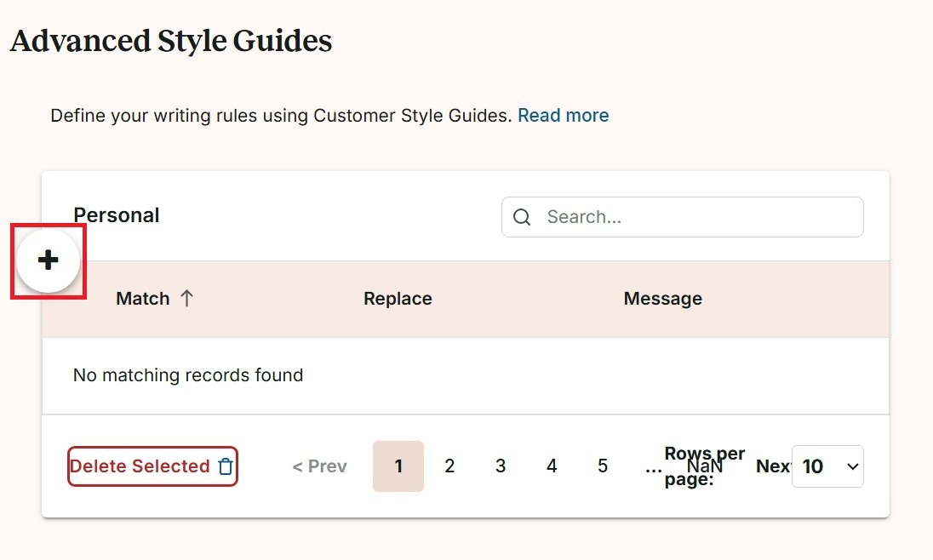Viewport: 933px width, 560px height.
Task: Jump to page 5
Action: (603, 466)
